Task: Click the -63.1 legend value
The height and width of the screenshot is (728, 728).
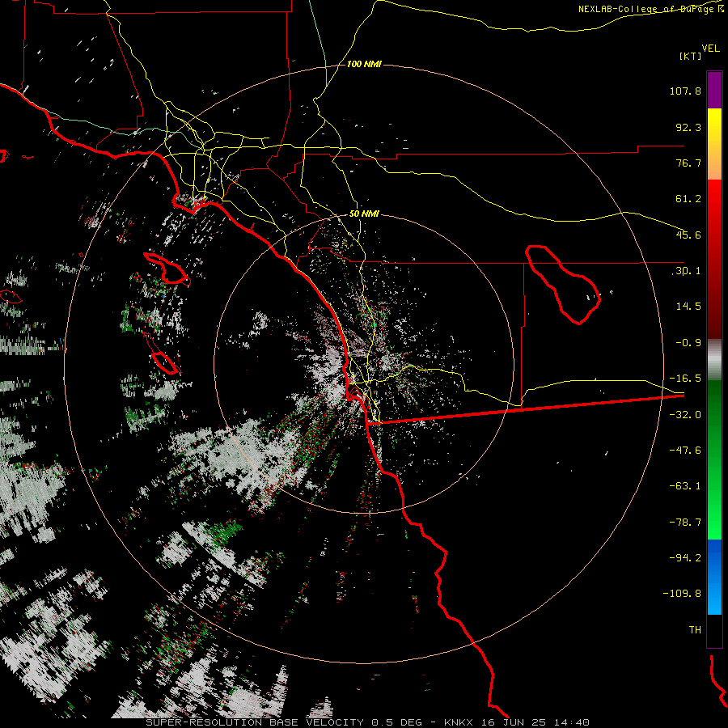Action: [685, 486]
